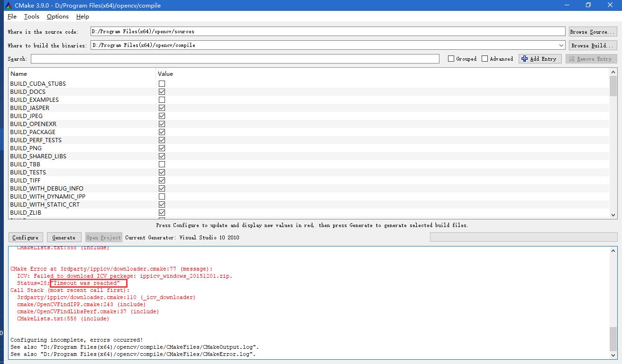Expand the build binaries path dropdown
The width and height of the screenshot is (622, 364).
(561, 45)
